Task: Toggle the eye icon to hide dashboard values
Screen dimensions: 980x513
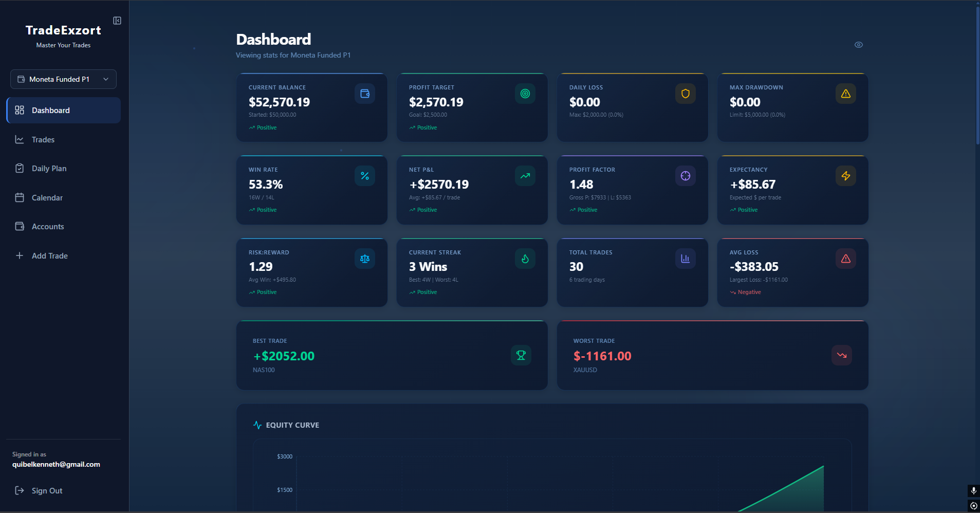Action: click(x=858, y=45)
